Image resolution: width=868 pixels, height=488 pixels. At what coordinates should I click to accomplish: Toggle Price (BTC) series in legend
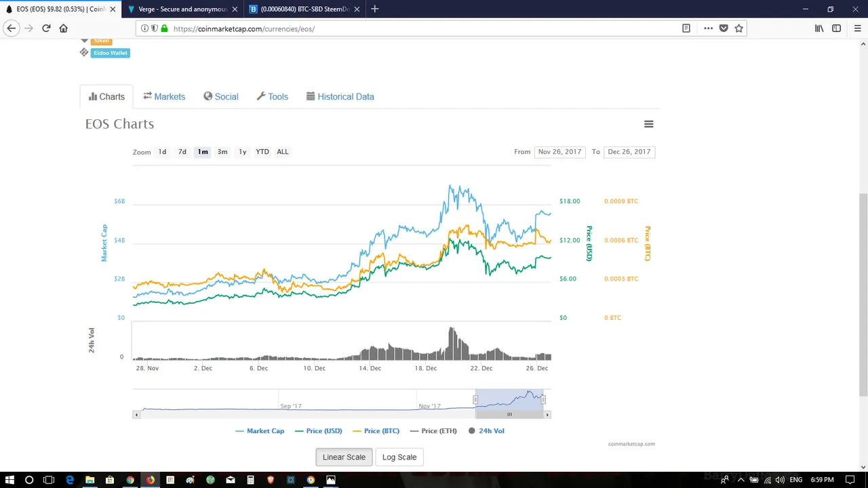coord(376,431)
